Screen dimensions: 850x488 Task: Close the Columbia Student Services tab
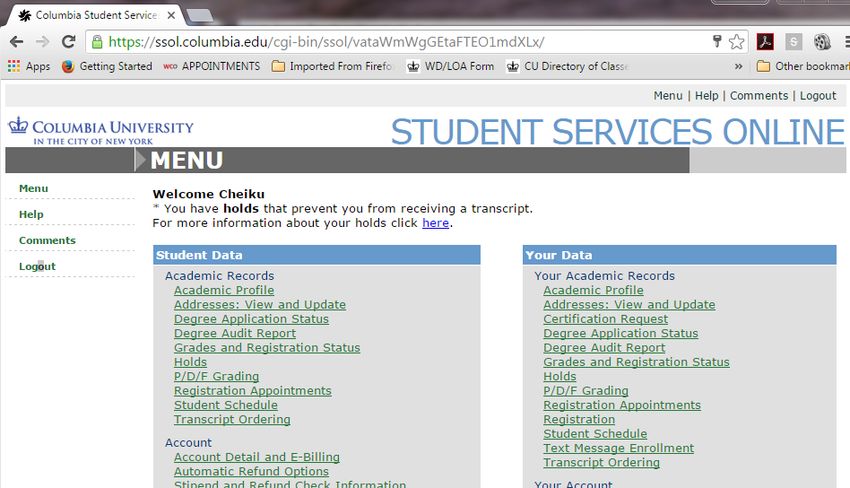point(171,15)
